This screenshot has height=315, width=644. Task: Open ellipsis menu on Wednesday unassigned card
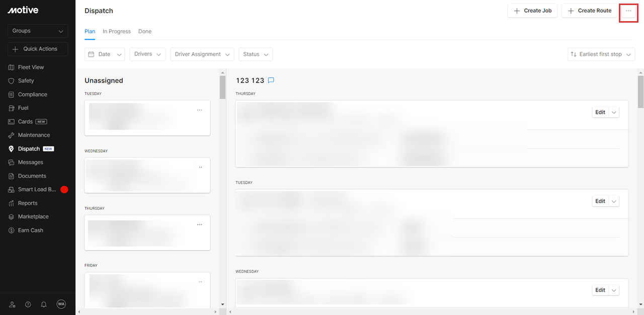click(200, 167)
